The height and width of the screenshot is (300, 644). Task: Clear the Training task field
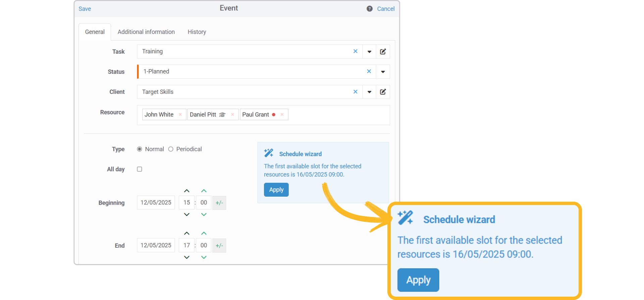pos(355,51)
